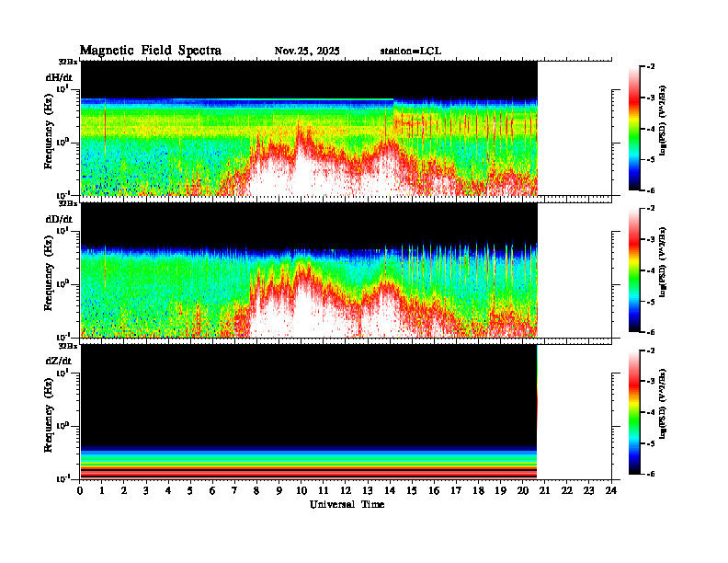Click hour label 19 on time axis
This screenshot has height=563, width=728.
(500, 490)
